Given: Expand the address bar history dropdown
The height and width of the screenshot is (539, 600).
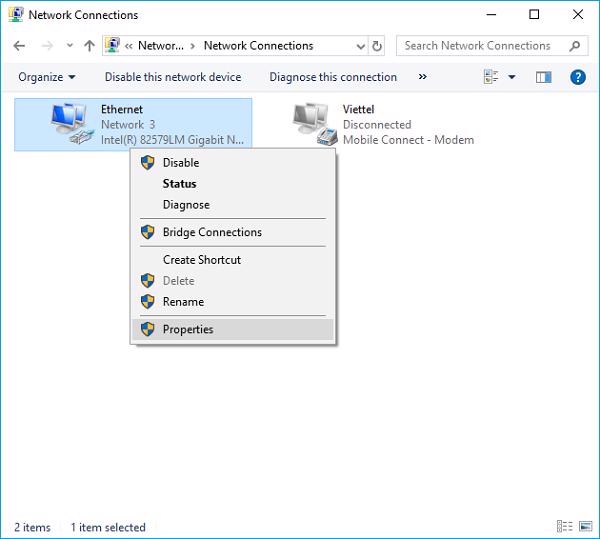Looking at the screenshot, I should coord(359,46).
